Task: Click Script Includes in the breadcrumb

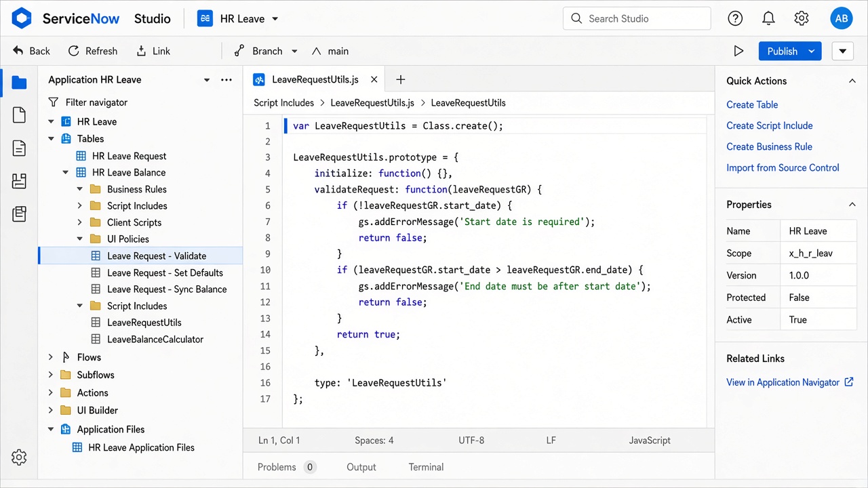Action: point(283,103)
